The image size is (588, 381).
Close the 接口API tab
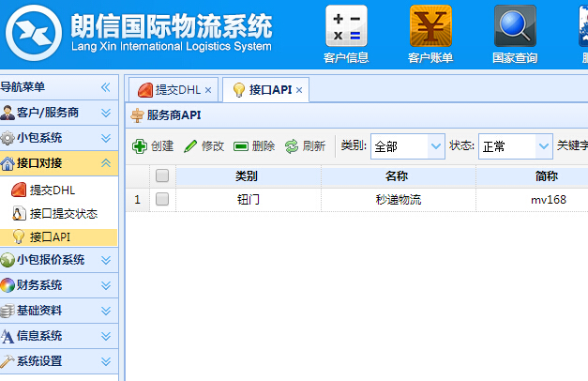299,90
